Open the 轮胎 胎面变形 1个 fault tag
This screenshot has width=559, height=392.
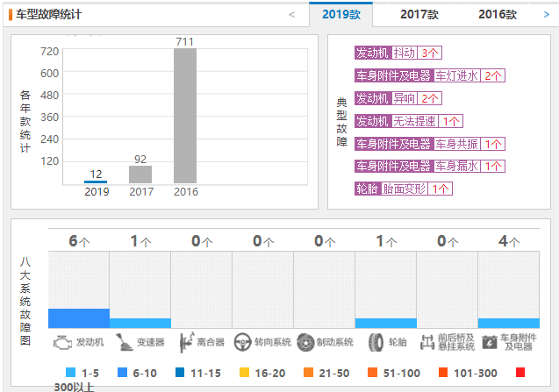(x=404, y=189)
